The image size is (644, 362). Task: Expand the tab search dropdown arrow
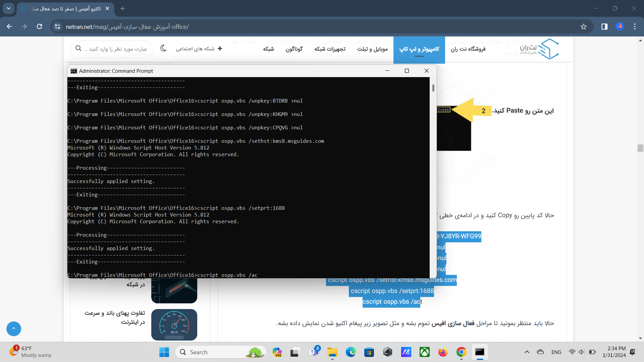[x=8, y=8]
